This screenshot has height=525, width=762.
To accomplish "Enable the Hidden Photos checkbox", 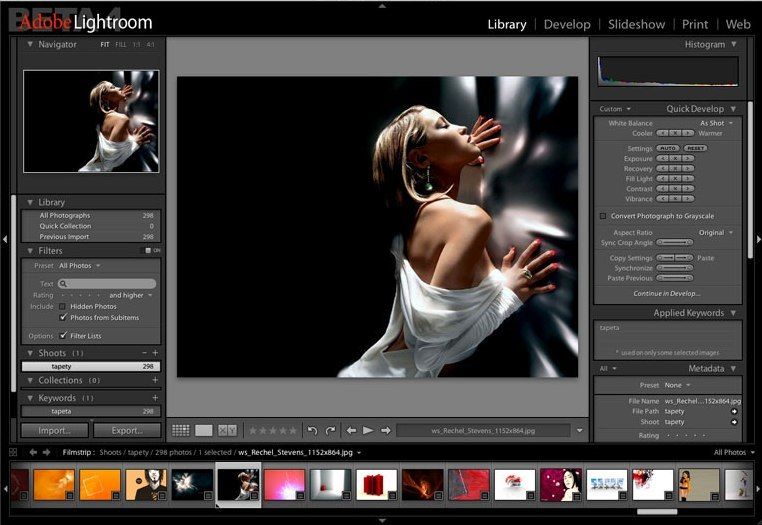I will click(63, 307).
